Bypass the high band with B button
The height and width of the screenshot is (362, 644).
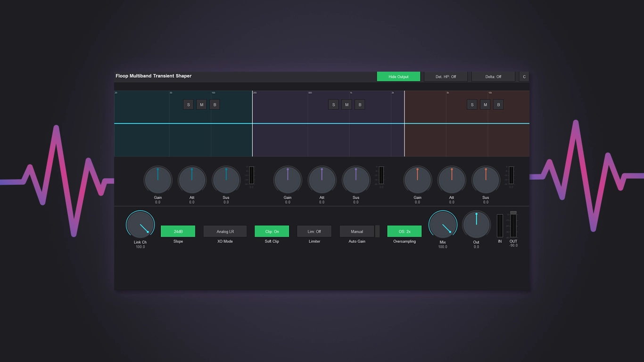[499, 105]
